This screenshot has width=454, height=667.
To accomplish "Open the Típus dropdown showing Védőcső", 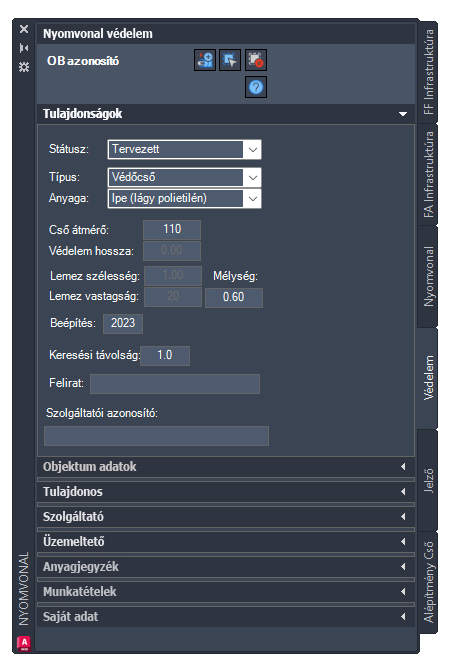I will point(185,177).
